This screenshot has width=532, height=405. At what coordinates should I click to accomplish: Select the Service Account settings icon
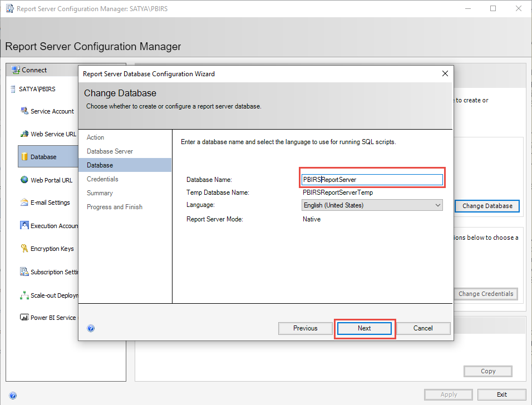tap(24, 111)
